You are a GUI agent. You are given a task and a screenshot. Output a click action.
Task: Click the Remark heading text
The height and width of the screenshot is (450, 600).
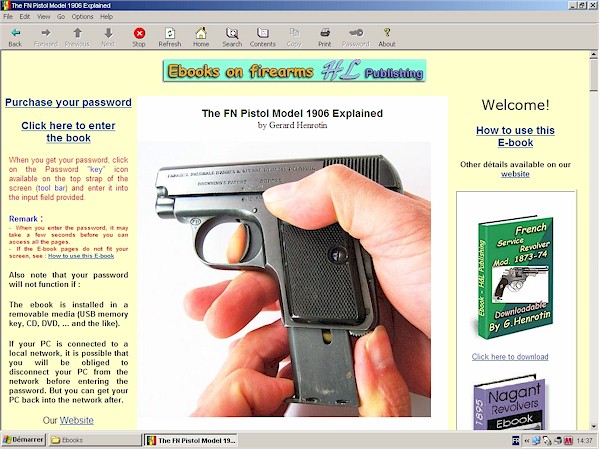tap(25, 219)
